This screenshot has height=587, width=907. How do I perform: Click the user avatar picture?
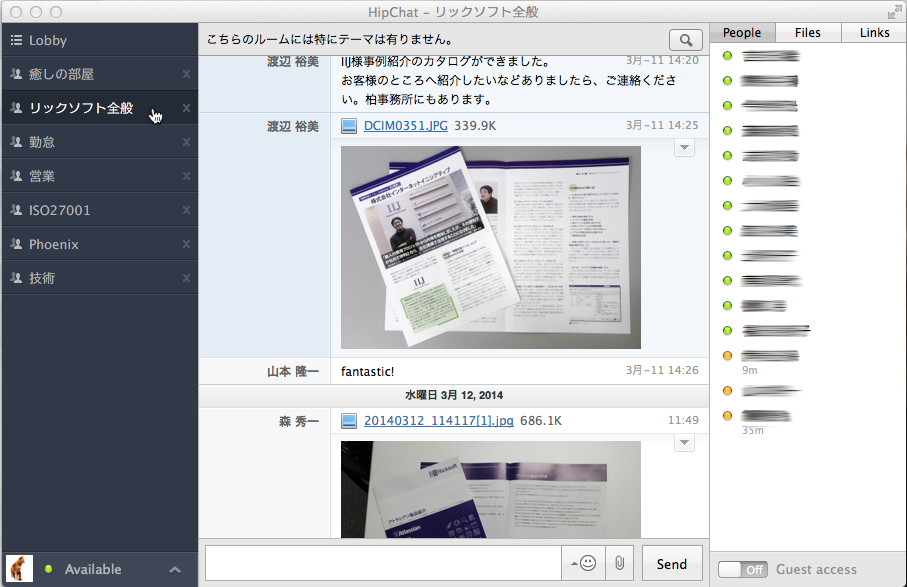pyautogui.click(x=19, y=568)
